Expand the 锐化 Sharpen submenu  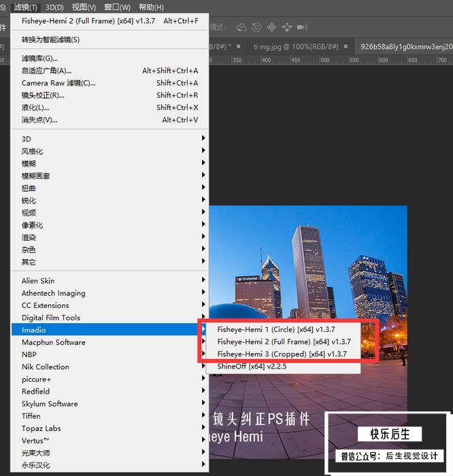coord(110,201)
